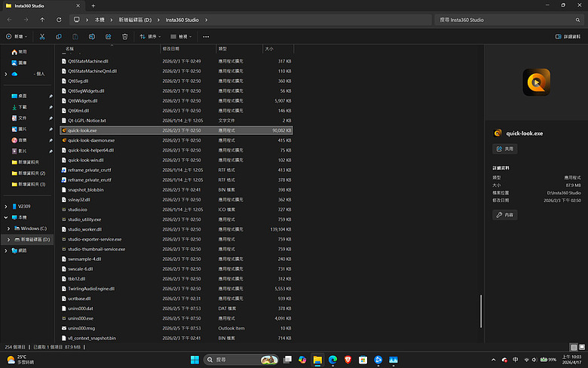Click the file list vertical scrollbar thumb
The width and height of the screenshot is (588, 368).
click(x=481, y=311)
